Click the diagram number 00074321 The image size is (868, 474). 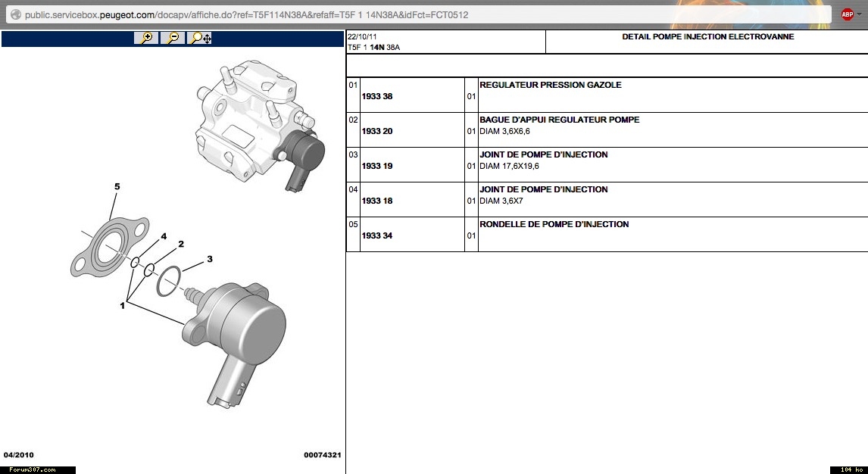[x=322, y=454]
